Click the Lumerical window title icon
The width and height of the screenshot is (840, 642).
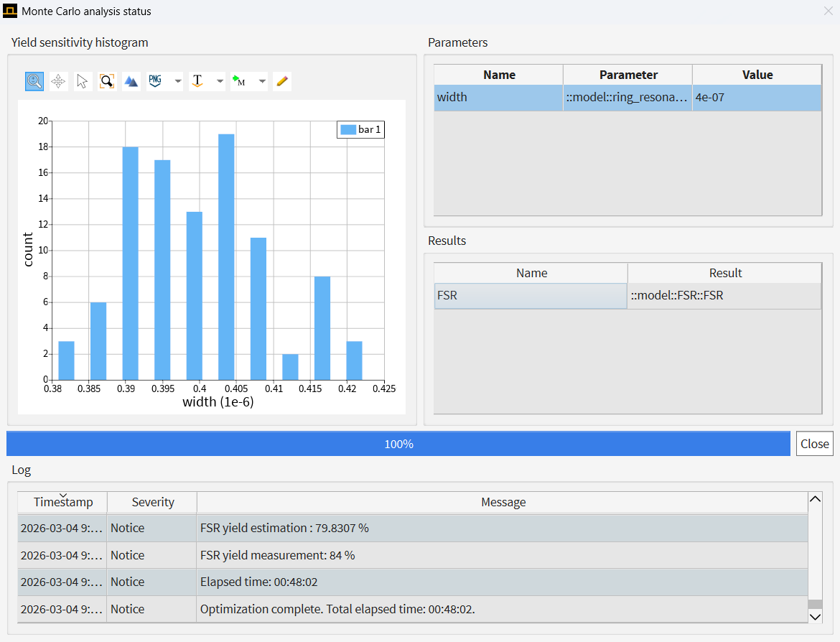coord(10,11)
